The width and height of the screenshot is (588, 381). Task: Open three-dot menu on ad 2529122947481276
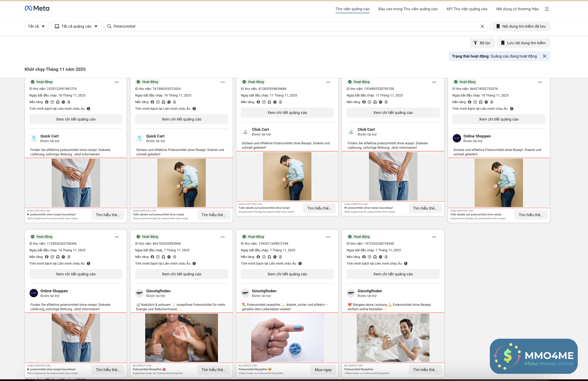(x=117, y=82)
